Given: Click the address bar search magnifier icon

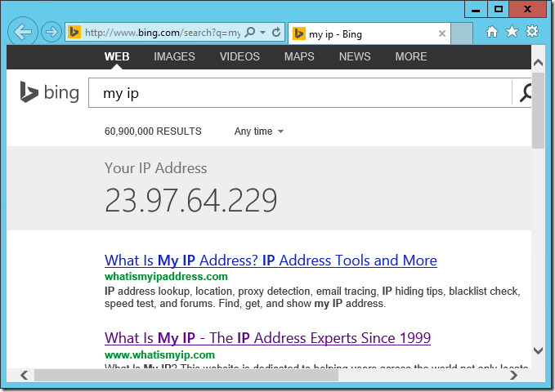Looking at the screenshot, I should [250, 32].
